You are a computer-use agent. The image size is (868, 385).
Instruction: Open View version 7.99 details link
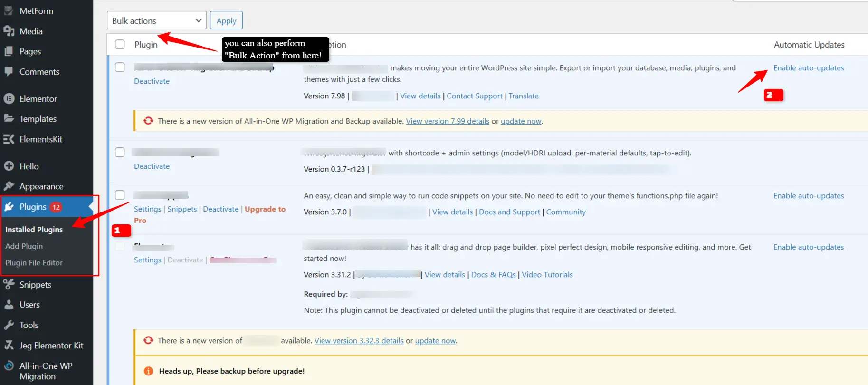[448, 121]
